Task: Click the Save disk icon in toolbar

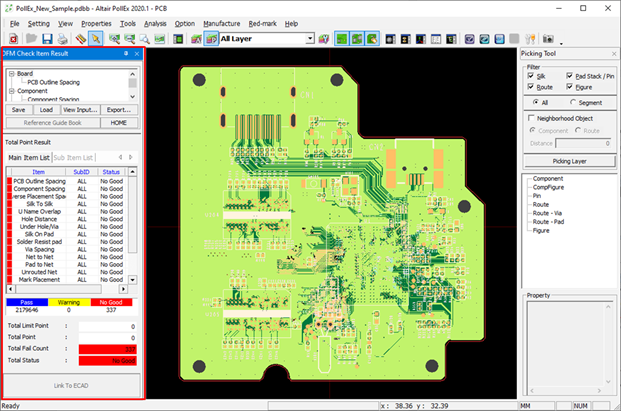Action: pyautogui.click(x=47, y=38)
